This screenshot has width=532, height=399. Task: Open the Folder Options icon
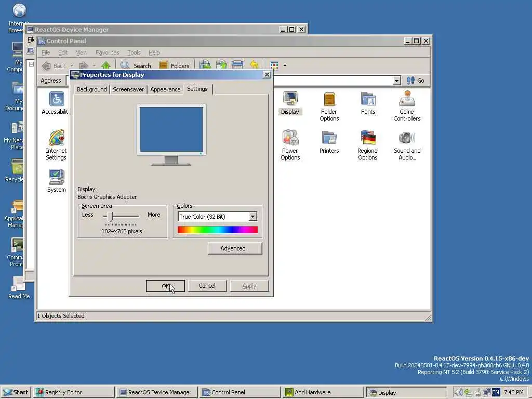click(x=329, y=107)
